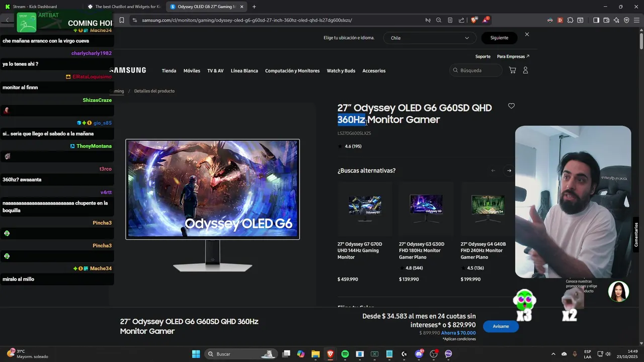Open the zoom-out magnifier icon in address bar
Image resolution: width=644 pixels, height=362 pixels.
click(439, 20)
